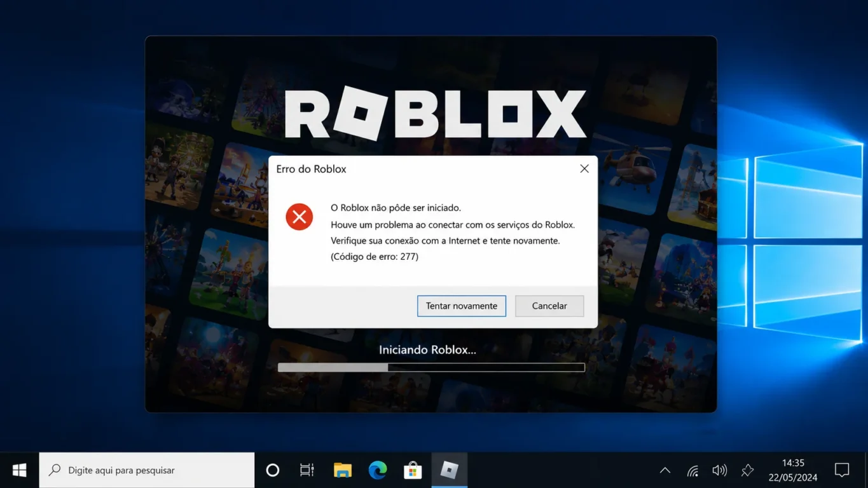Click 'Verifique sua conexão com a Internet' line
Image resolution: width=868 pixels, height=488 pixels.
point(445,241)
